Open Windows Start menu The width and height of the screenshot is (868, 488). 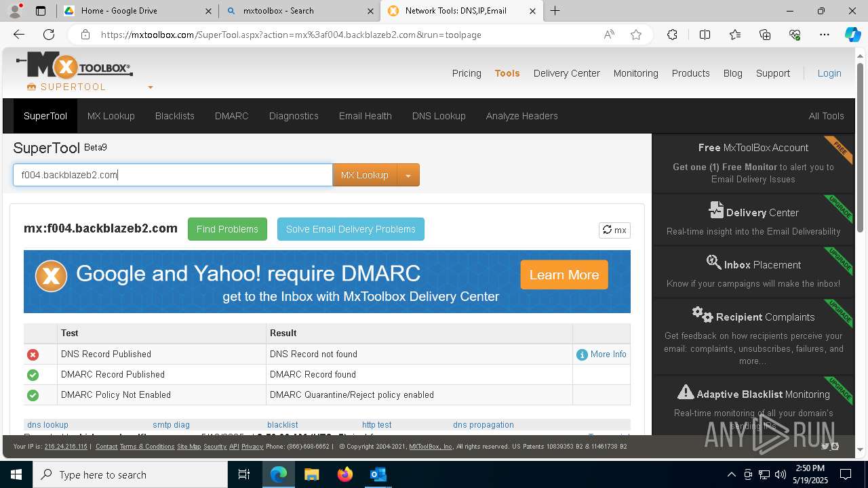[x=16, y=474]
